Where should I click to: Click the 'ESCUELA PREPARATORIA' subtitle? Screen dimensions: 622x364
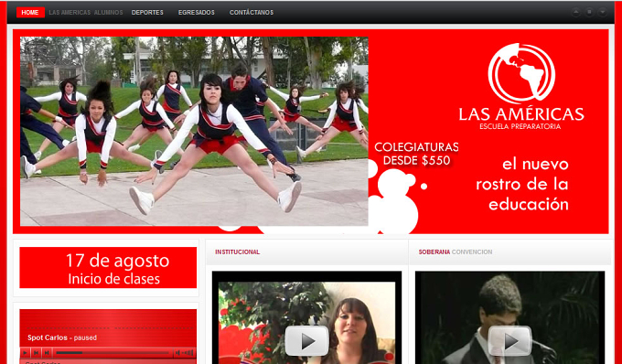520,127
